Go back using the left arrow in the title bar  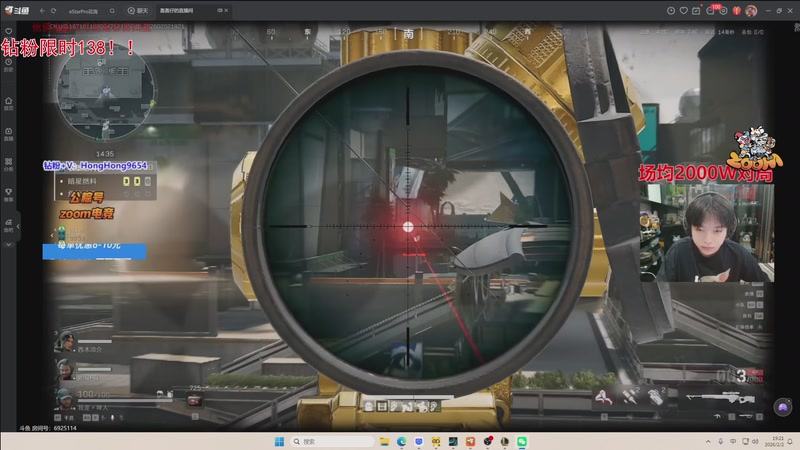42,11
